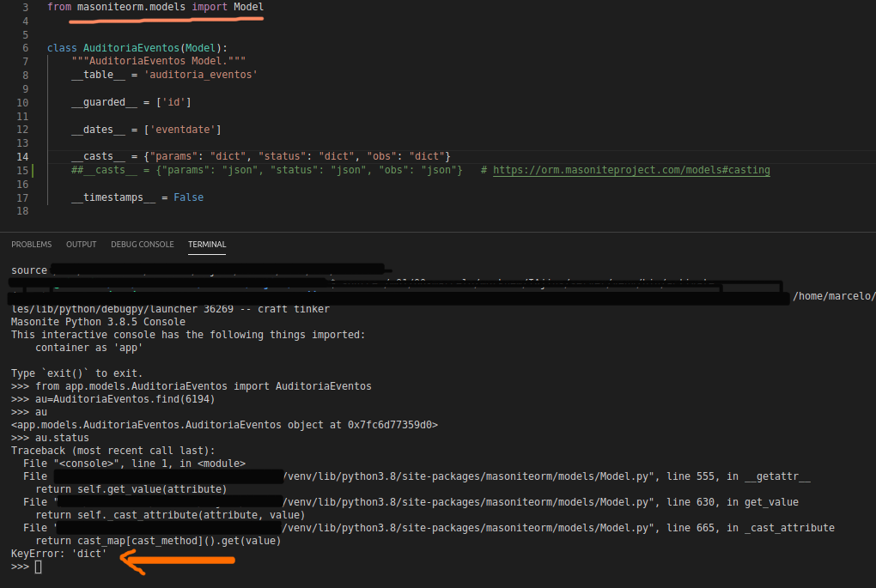Switch to the TERMINAL tab
Image resolution: width=876 pixels, height=588 pixels.
(206, 244)
